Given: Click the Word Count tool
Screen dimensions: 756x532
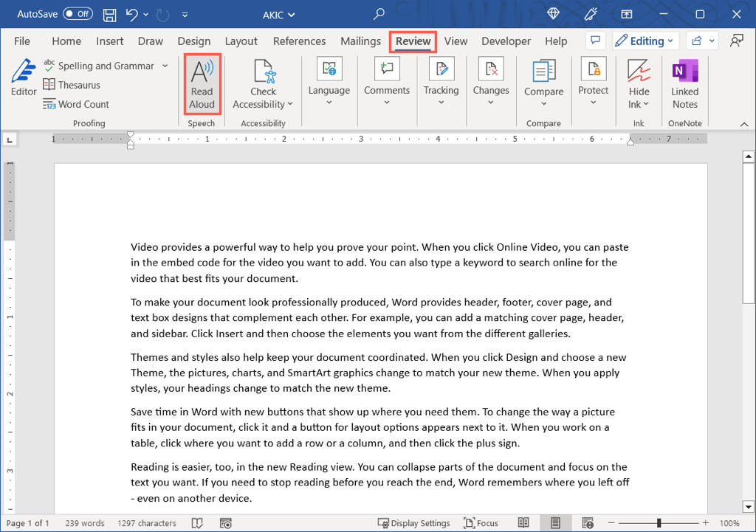Looking at the screenshot, I should (x=76, y=104).
